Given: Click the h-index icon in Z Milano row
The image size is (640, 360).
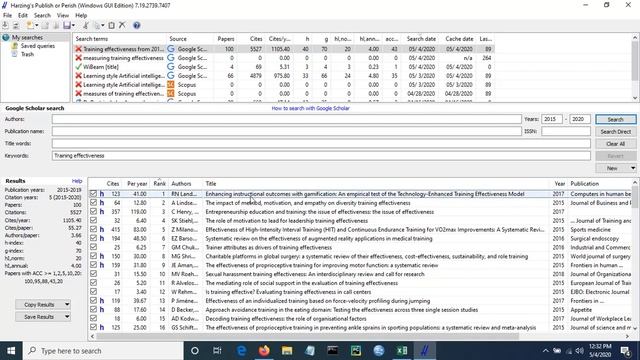Looking at the screenshot, I should 102,230.
